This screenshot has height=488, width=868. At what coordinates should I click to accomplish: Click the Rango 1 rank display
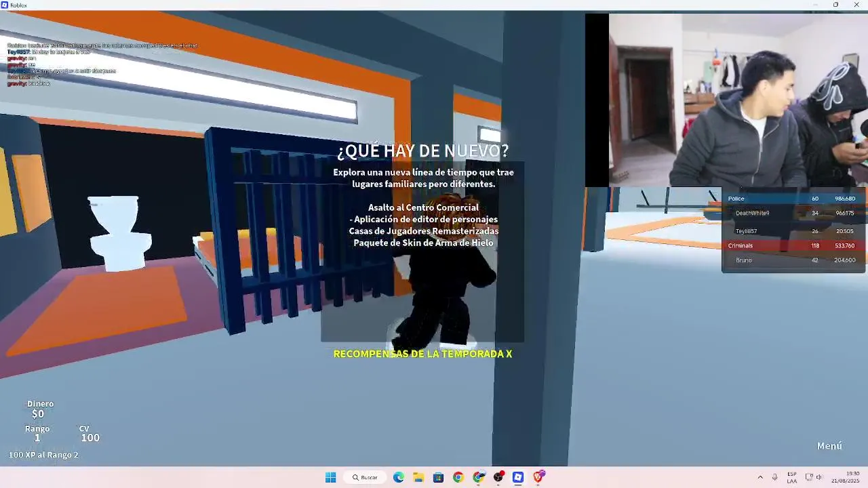point(37,433)
